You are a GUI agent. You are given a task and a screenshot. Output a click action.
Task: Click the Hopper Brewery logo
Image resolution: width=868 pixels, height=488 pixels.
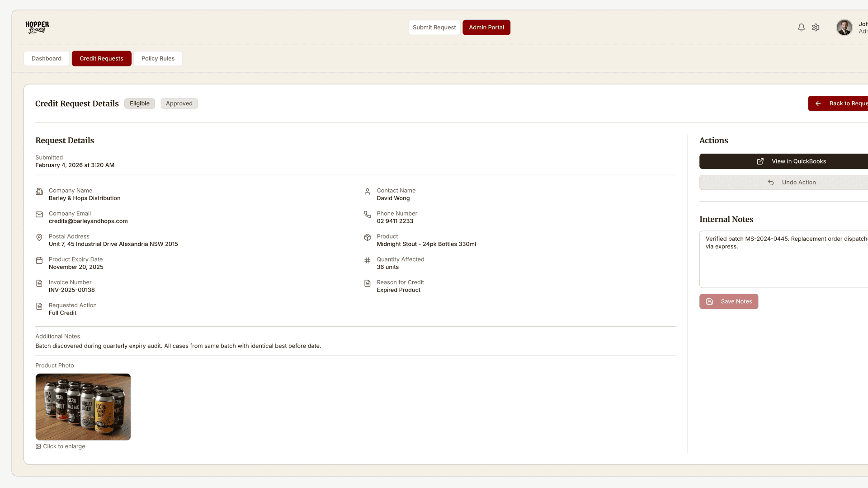37,27
